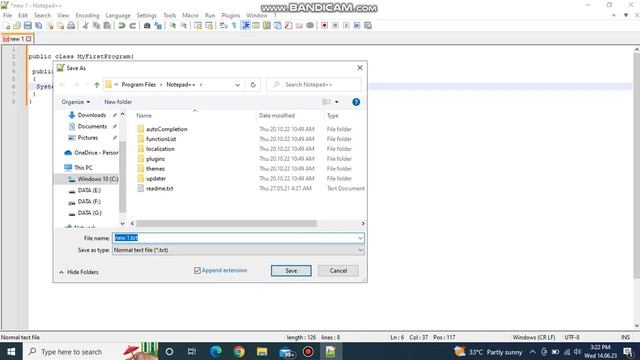
Task: Click the dialog horizontal scrollbar
Action: point(226,224)
